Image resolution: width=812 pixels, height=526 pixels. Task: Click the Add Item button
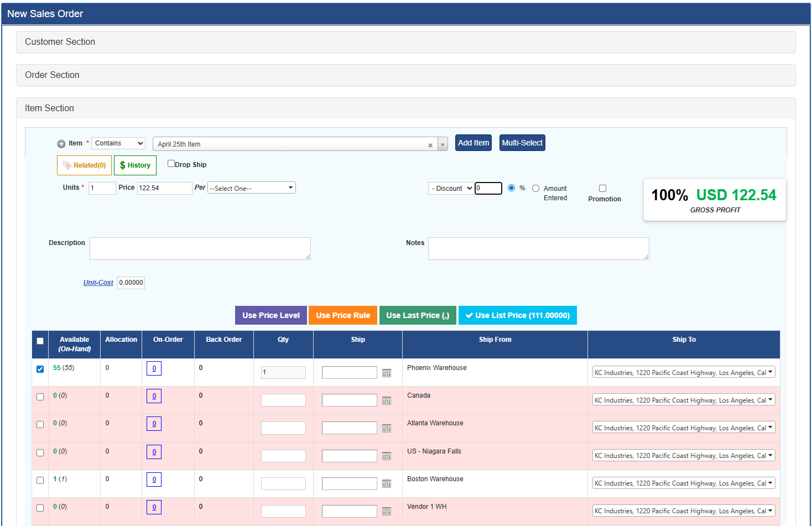coord(473,143)
